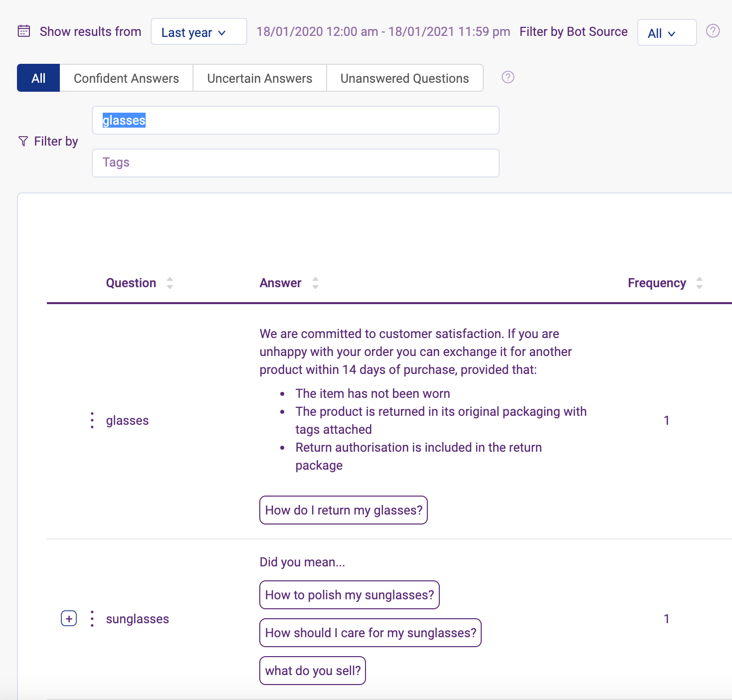The height and width of the screenshot is (700, 732).
Task: Switch to Unanswered Questions tab
Action: click(405, 78)
